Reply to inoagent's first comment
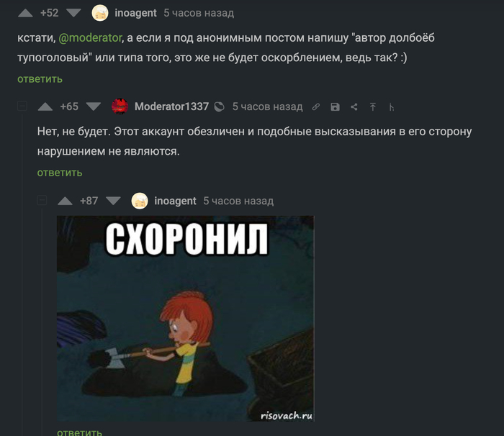 tap(40, 79)
